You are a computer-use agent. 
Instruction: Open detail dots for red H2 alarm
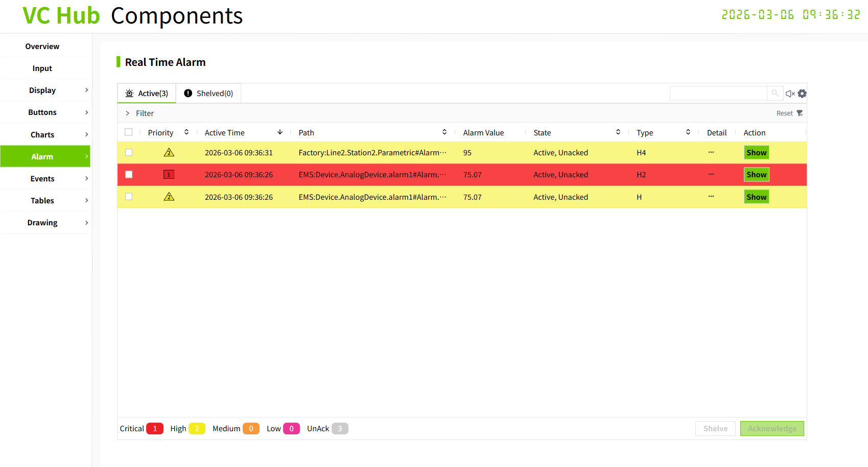(711, 174)
